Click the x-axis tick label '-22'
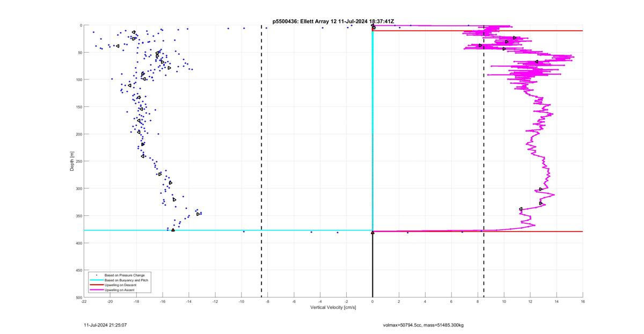644x334 pixels. tap(84, 301)
